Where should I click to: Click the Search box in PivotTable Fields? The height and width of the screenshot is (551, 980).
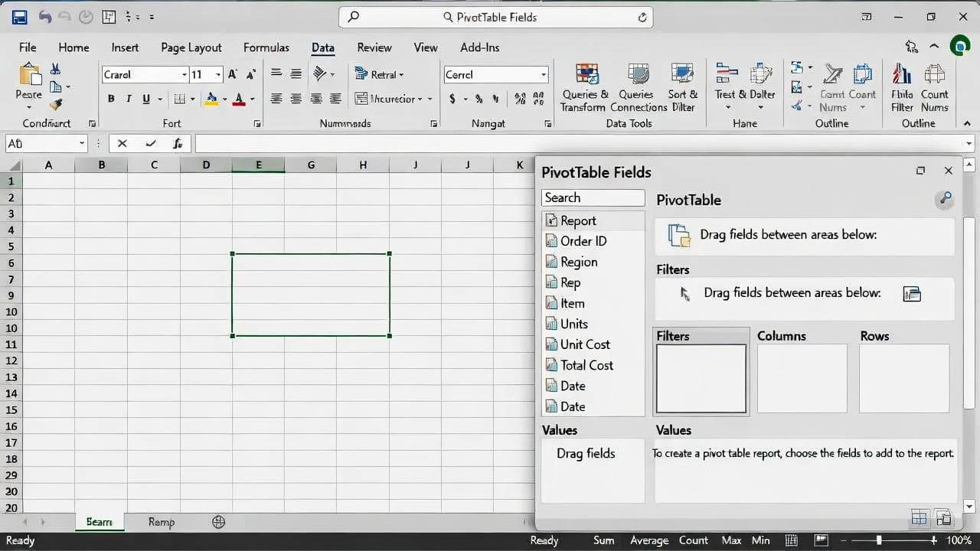pyautogui.click(x=593, y=197)
